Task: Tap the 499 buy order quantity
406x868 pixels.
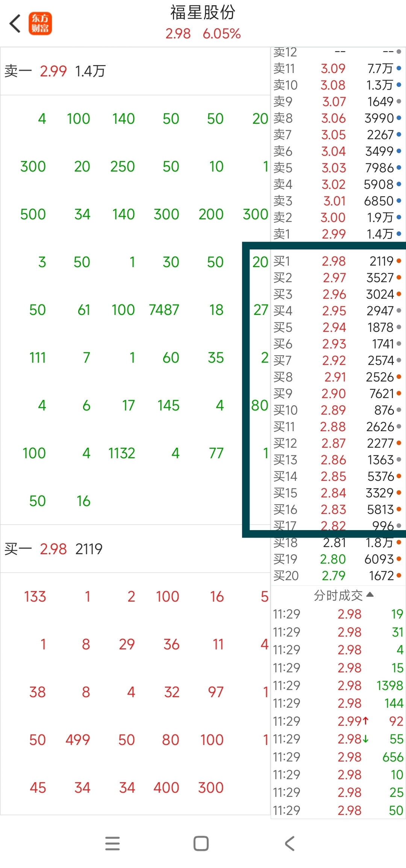Action: (78, 740)
